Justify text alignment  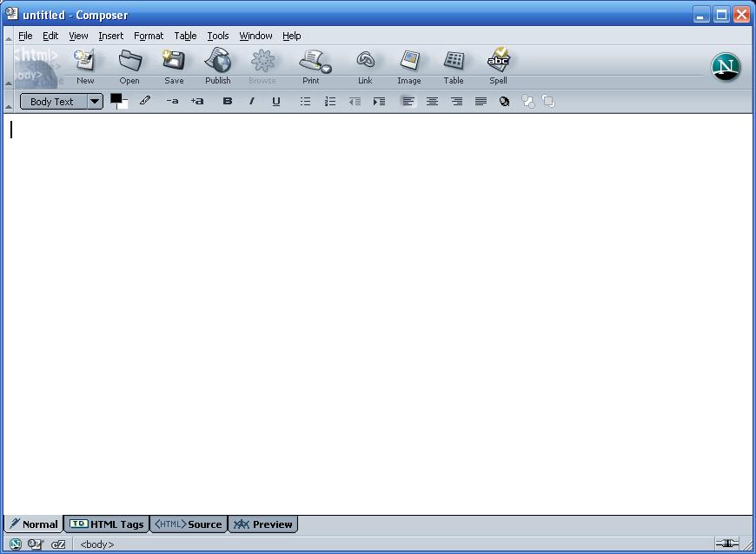(481, 102)
